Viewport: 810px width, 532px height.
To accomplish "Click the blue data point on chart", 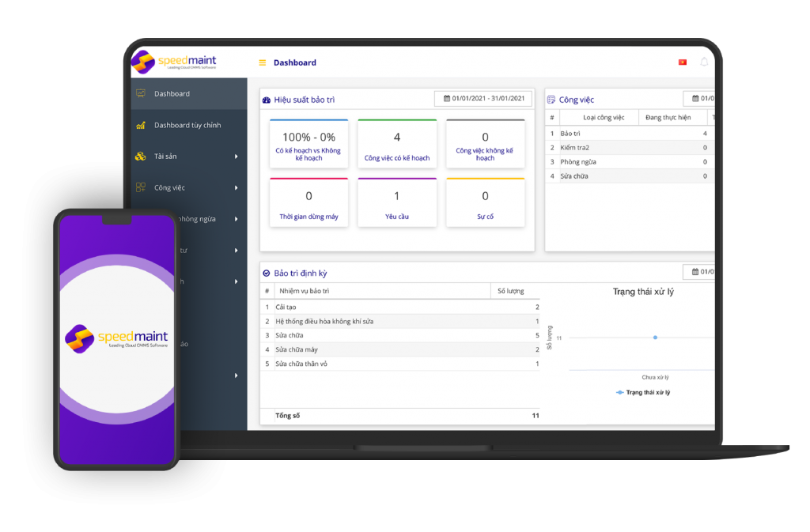I will 655,338.
